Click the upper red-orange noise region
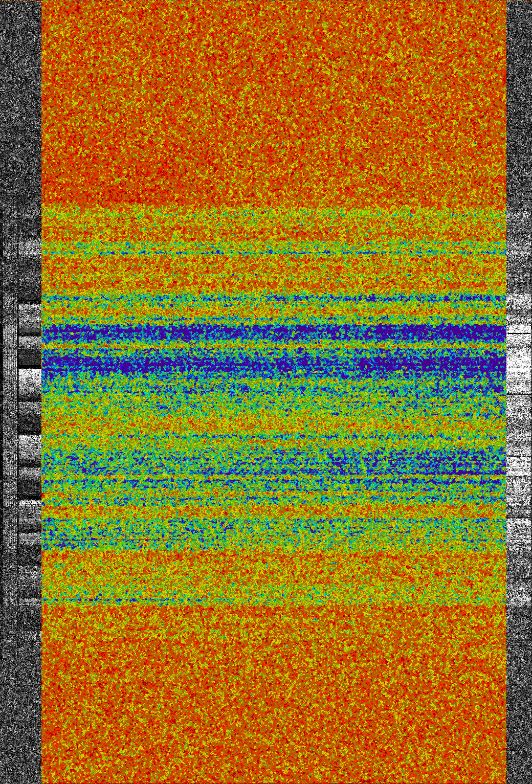 coord(274,102)
